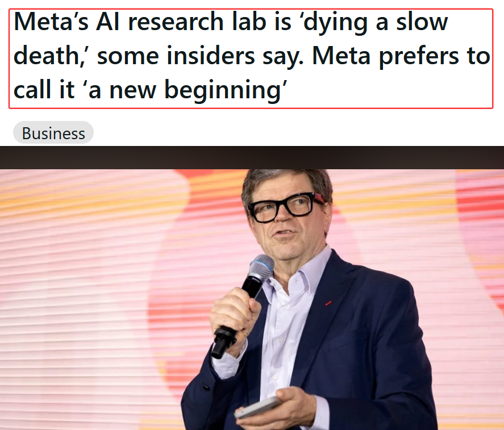
Task: Select the word "insiders" in the headline
Action: (211, 56)
